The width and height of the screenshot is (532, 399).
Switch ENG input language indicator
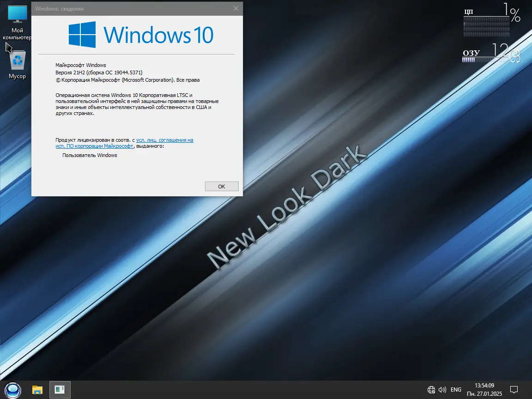click(456, 390)
